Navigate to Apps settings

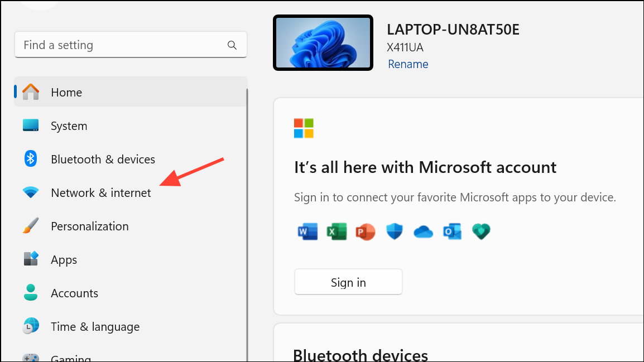click(x=131, y=259)
